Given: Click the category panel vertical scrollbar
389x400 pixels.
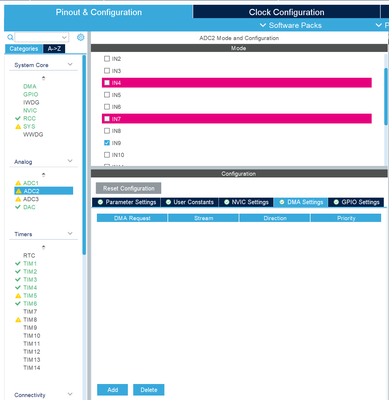Looking at the screenshot, I should [x=84, y=155].
